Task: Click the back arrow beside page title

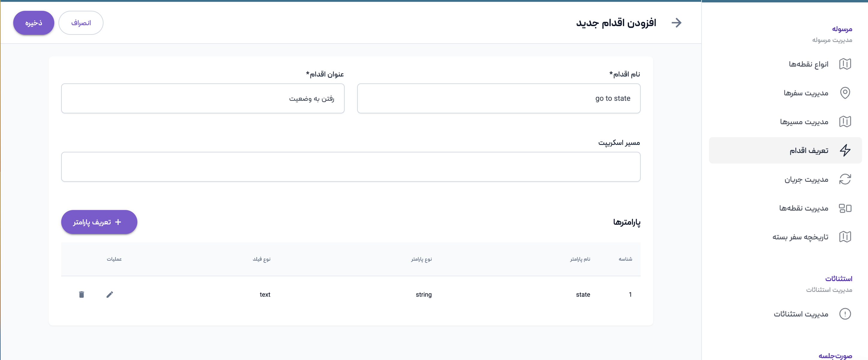Action: point(676,23)
